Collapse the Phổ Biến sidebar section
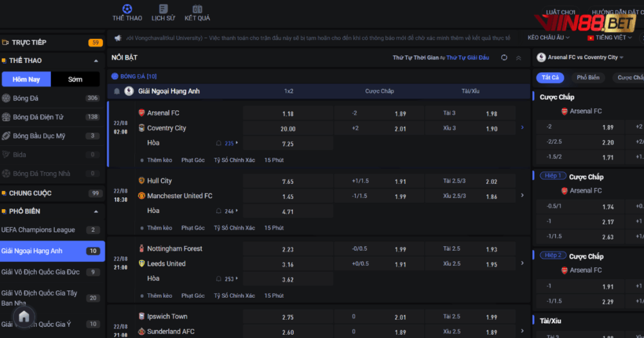 pos(96,212)
